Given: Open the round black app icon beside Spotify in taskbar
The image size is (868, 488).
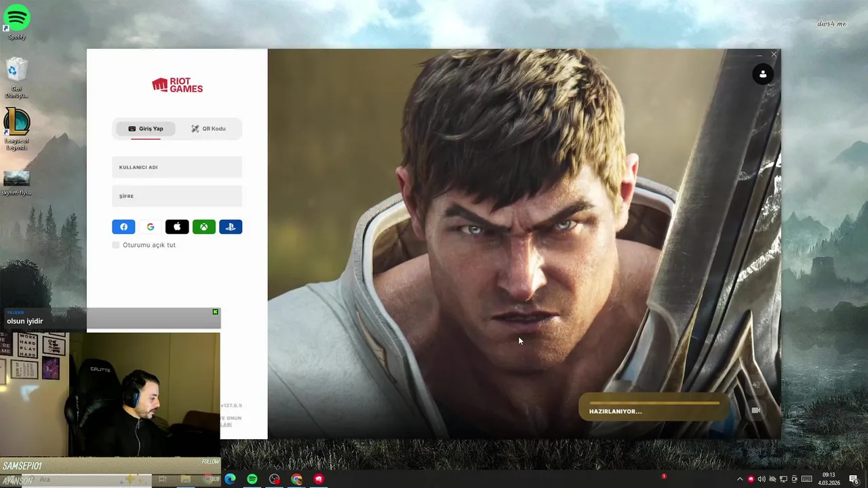Looking at the screenshot, I should (x=275, y=479).
